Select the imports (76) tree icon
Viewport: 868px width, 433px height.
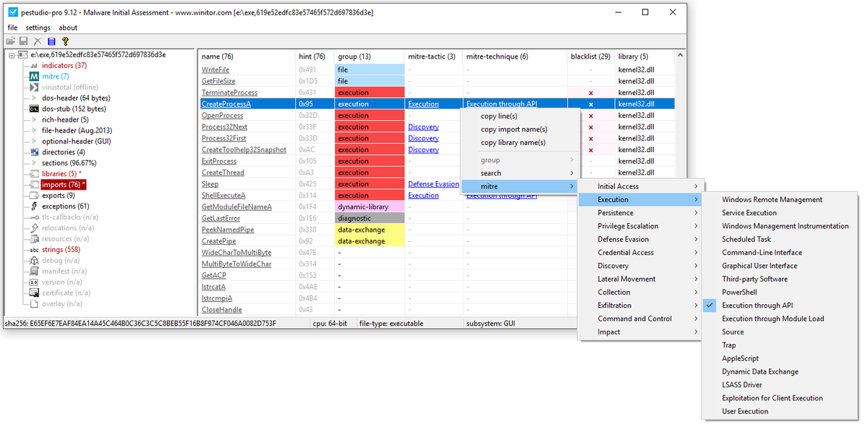click(x=34, y=185)
